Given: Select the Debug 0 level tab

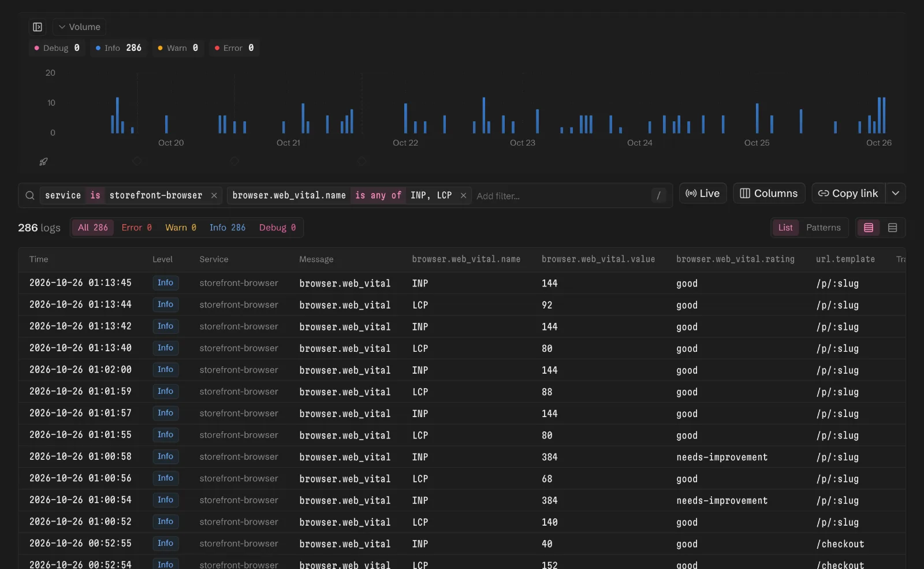Looking at the screenshot, I should [x=277, y=228].
